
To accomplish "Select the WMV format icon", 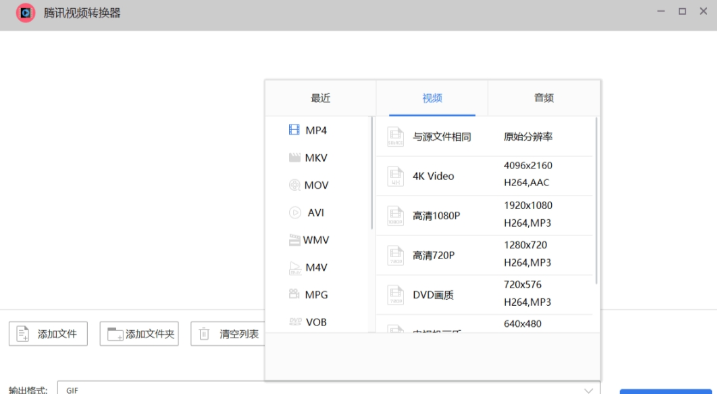I will (x=294, y=240).
